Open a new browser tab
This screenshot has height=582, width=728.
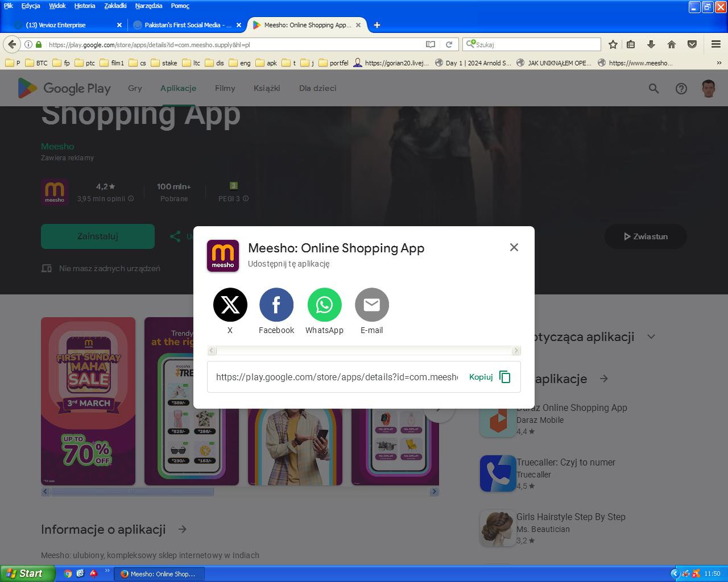coord(377,25)
